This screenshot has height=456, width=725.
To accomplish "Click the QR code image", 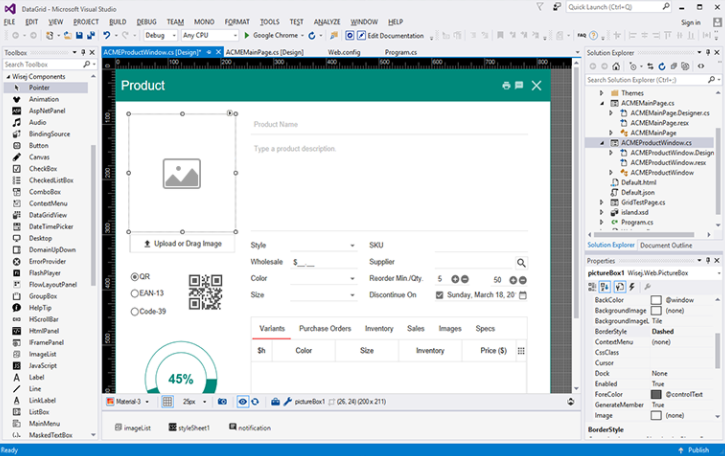I will tap(205, 294).
